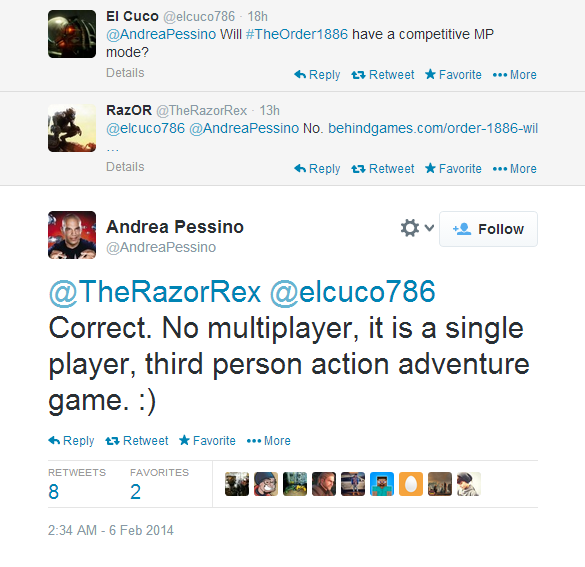Retweet RazOR's tweet
Viewport: 585px width, 567px height.
[383, 169]
